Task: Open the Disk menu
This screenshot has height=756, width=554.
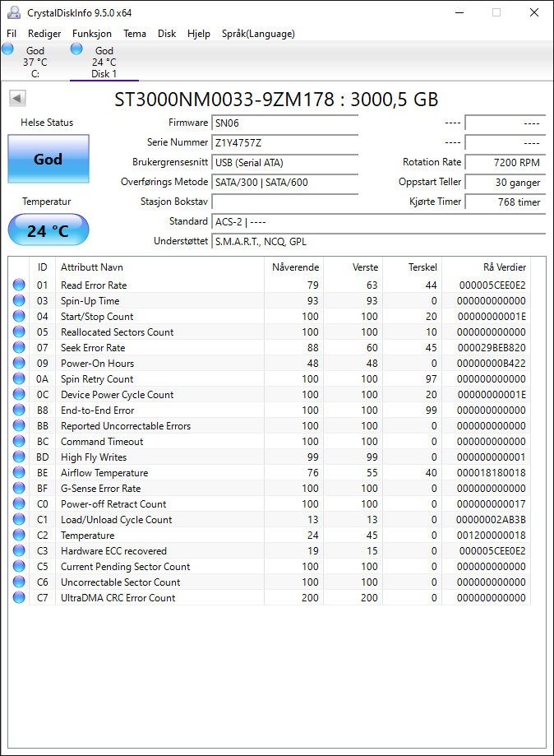Action: click(x=167, y=34)
